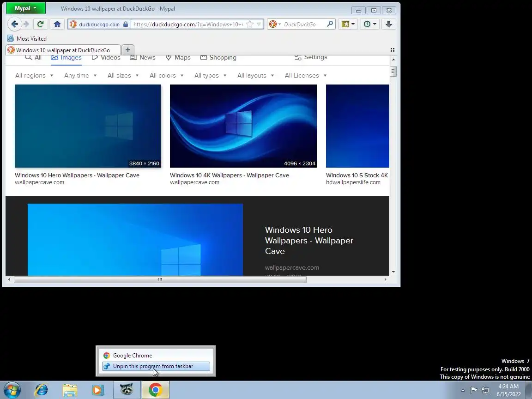
Task: Open the Windows 10 S Stock thumbnail
Action: (x=357, y=126)
